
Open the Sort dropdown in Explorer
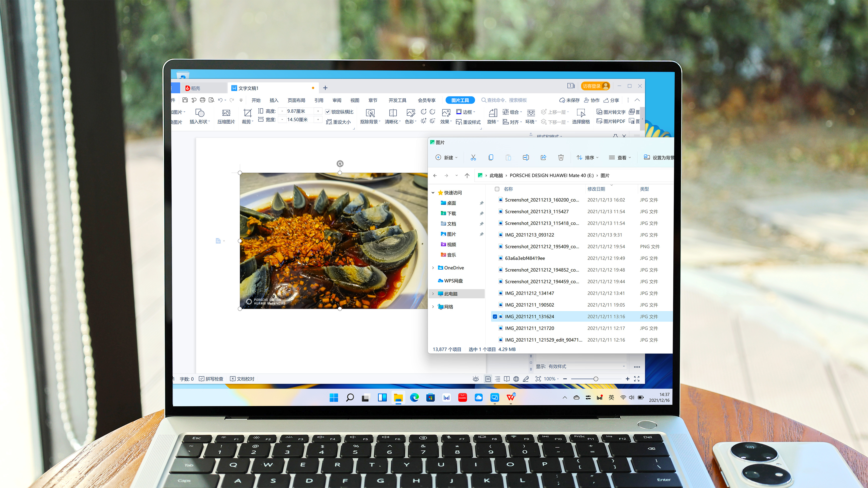click(x=588, y=158)
